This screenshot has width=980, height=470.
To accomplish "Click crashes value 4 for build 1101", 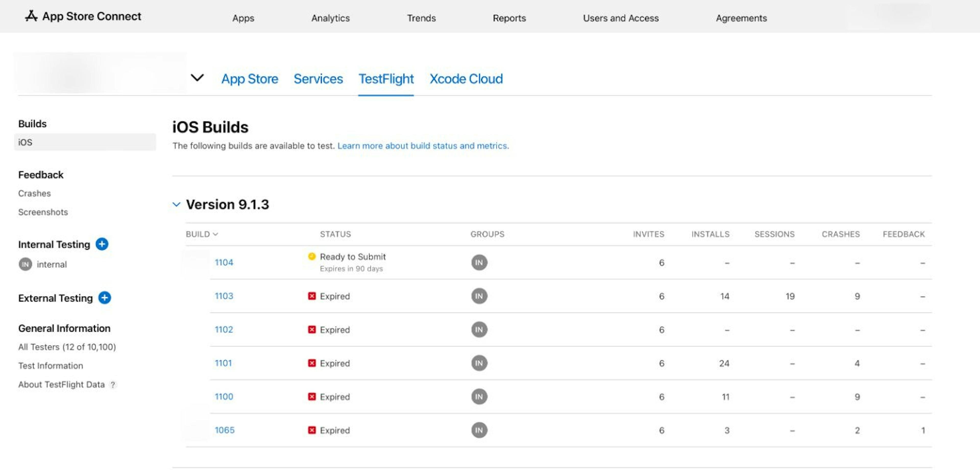I will tap(857, 363).
